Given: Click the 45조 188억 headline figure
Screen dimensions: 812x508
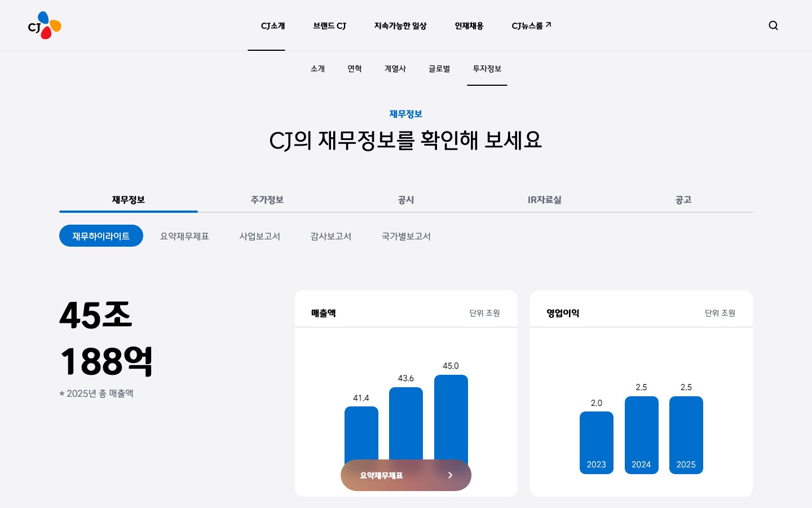Looking at the screenshot, I should [106, 338].
